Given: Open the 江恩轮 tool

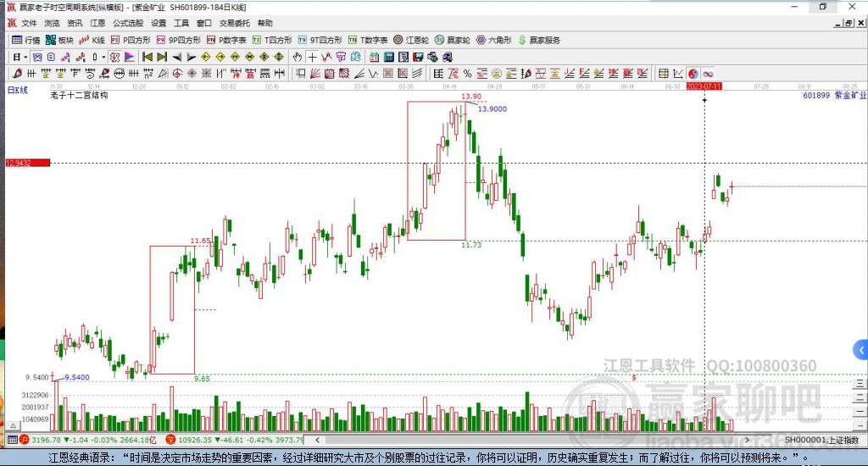Looking at the screenshot, I should [x=411, y=40].
